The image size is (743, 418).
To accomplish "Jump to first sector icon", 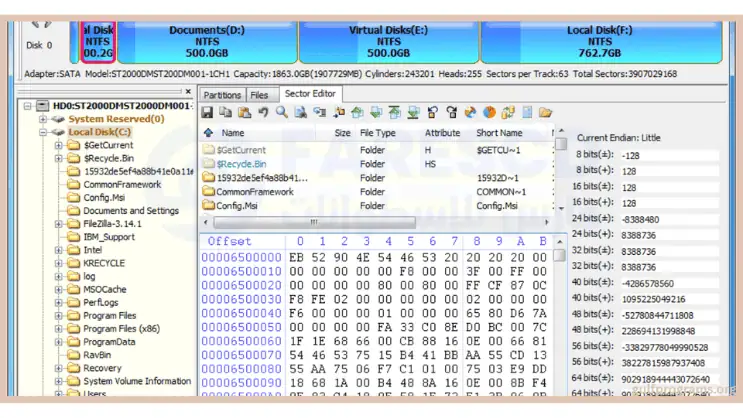I will pyautogui.click(x=395, y=112).
